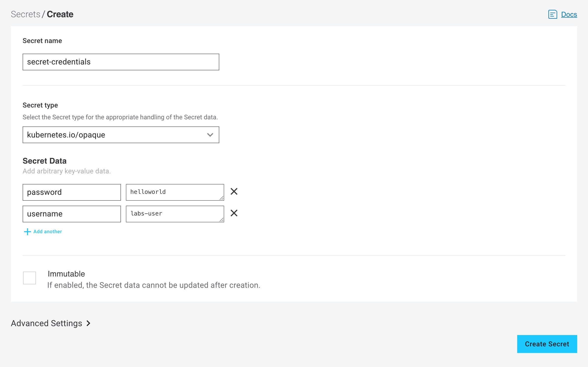Focus the username key field
The height and width of the screenshot is (367, 588).
pos(72,214)
